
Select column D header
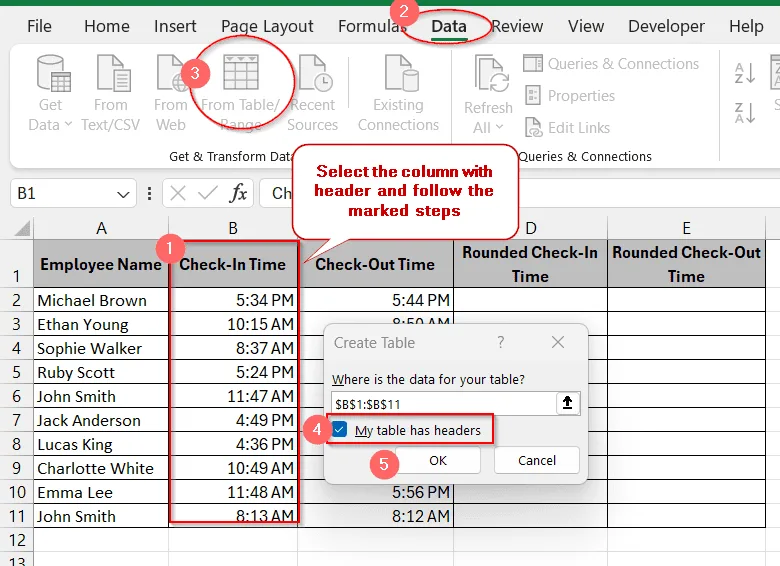[531, 228]
